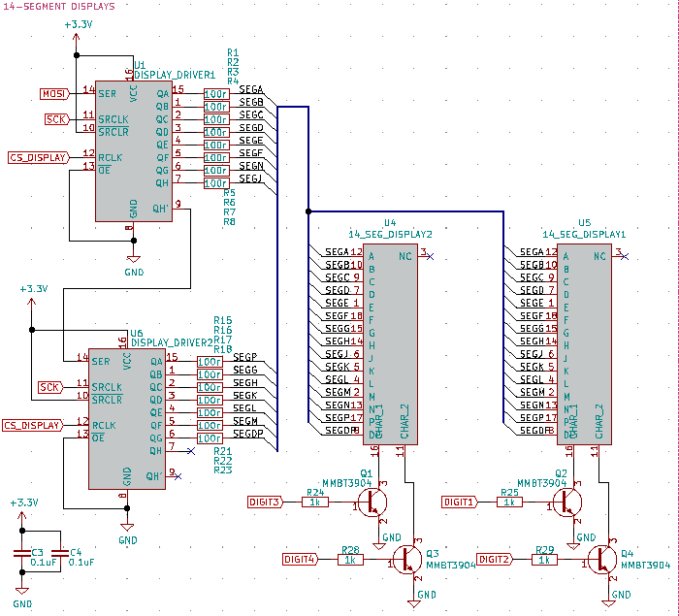Click the 14-SEGMENT DISPLAYS title text
Image resolution: width=679 pixels, height=616 pixels.
point(59,7)
